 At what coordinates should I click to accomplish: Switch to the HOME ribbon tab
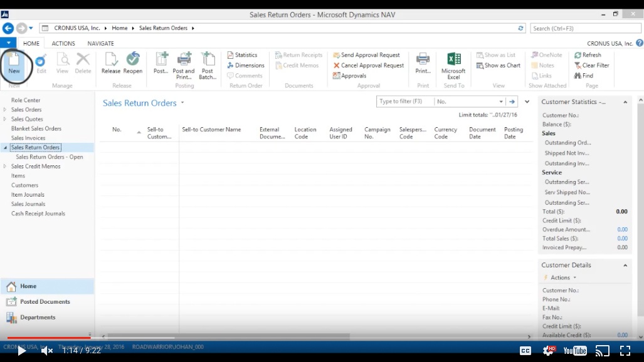click(x=31, y=43)
